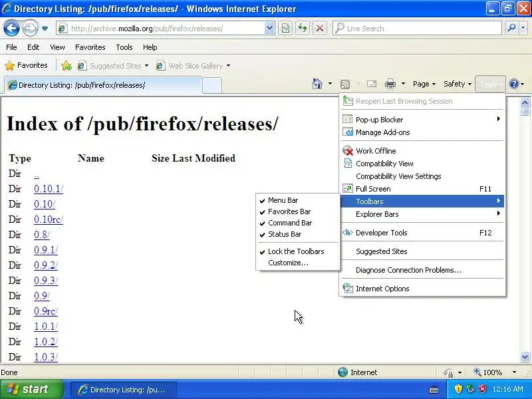Viewport: 532px width, 399px height.
Task: Open Web Slice Gallery on favorites bar
Action: click(x=193, y=65)
